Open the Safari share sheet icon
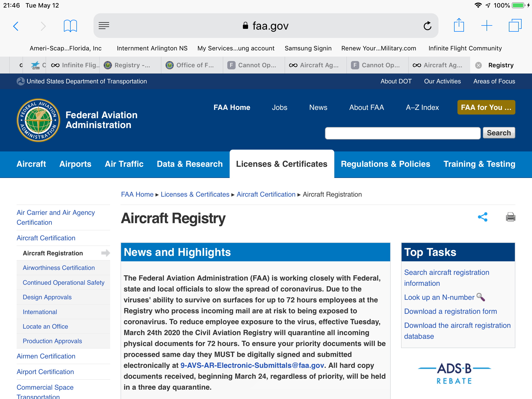 pos(459,25)
